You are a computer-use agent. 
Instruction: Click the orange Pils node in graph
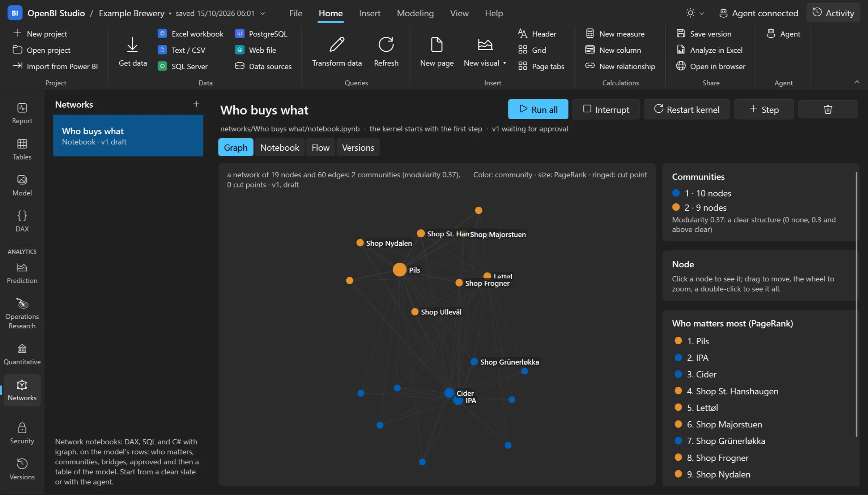(x=399, y=270)
